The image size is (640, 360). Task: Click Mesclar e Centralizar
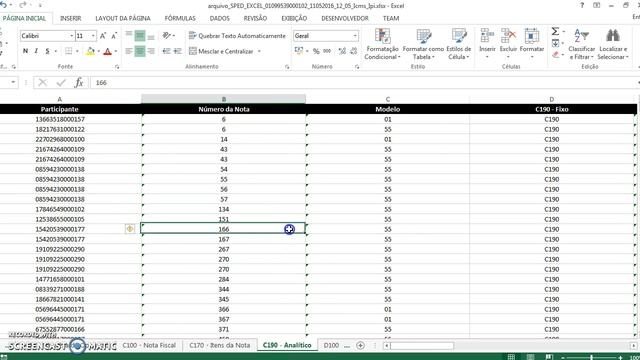221,51
